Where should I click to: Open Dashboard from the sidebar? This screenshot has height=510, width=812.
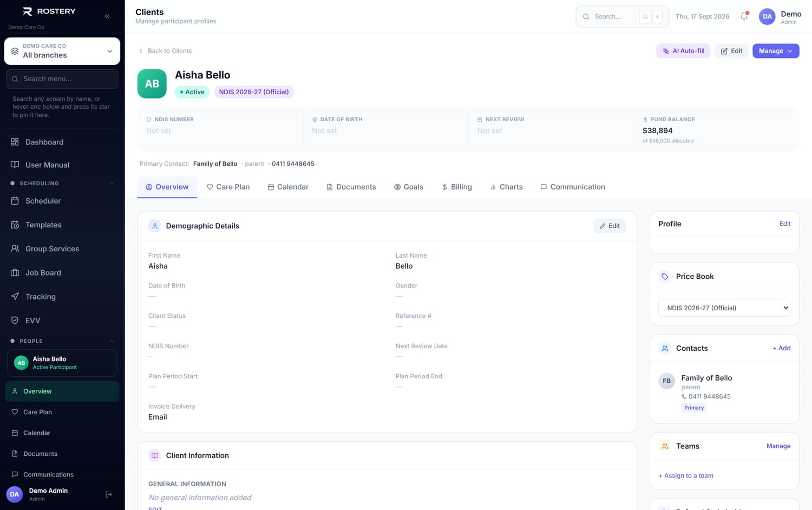(62, 142)
